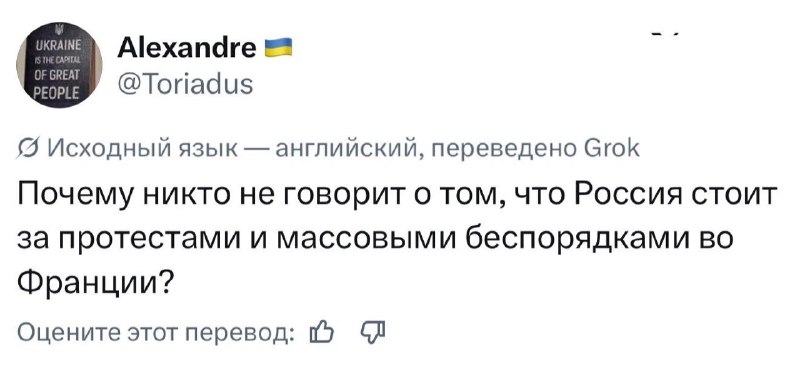
Task: Click the Ukrainian flag emoji beside Alexandre
Action: 279,47
